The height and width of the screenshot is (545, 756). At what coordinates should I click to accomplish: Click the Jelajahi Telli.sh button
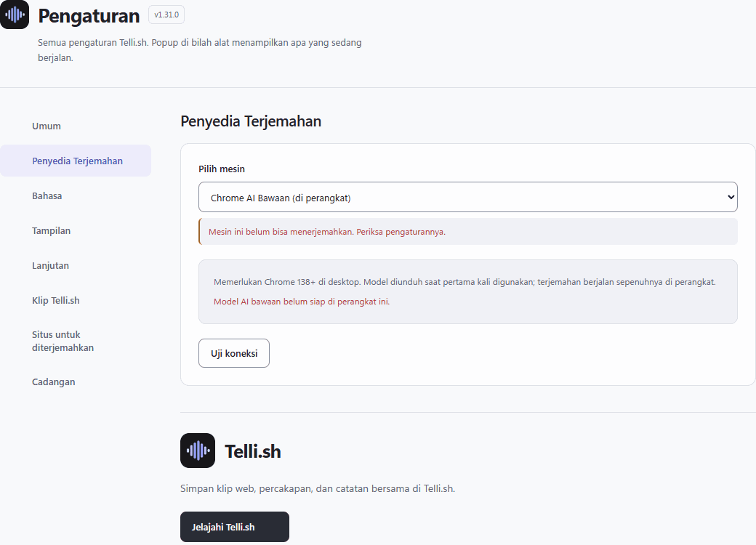(x=235, y=527)
